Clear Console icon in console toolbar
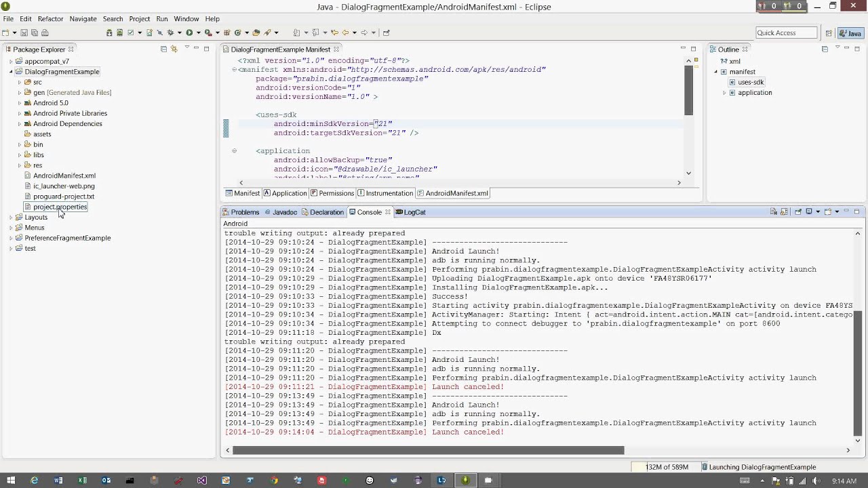 click(773, 212)
